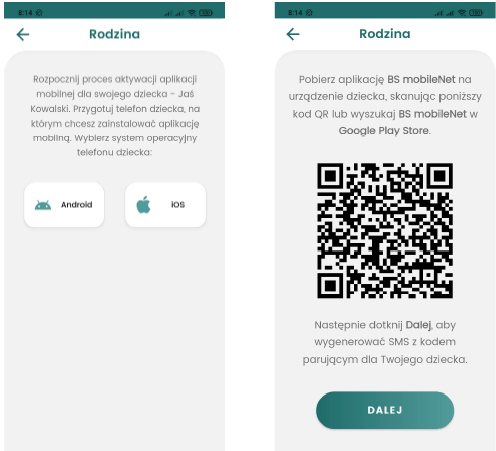Tap the back arrow on right screen
The height and width of the screenshot is (451, 496).
[293, 34]
